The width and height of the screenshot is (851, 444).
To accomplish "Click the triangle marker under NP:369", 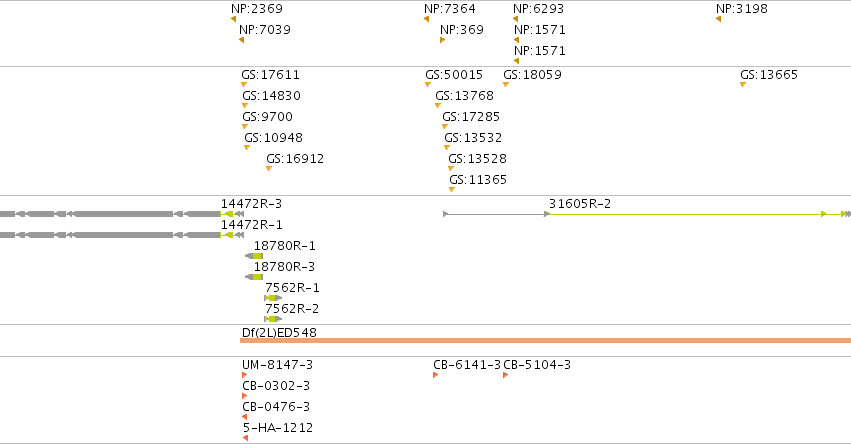I will click(442, 40).
